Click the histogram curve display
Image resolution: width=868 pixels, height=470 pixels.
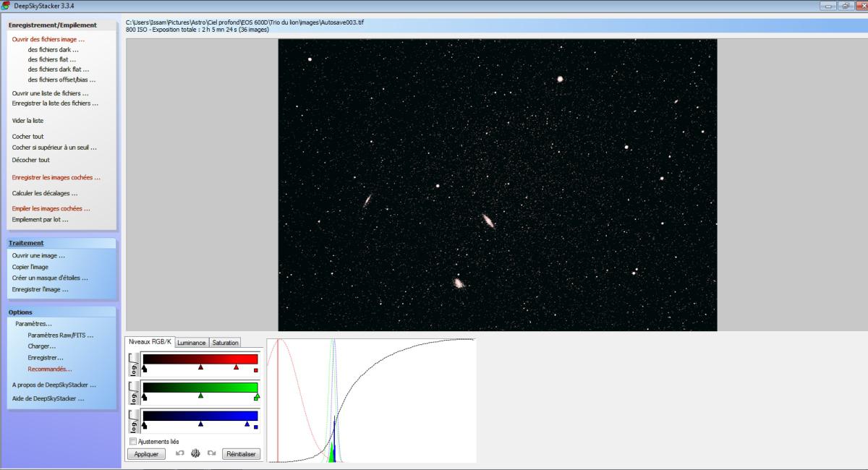pyautogui.click(x=371, y=401)
